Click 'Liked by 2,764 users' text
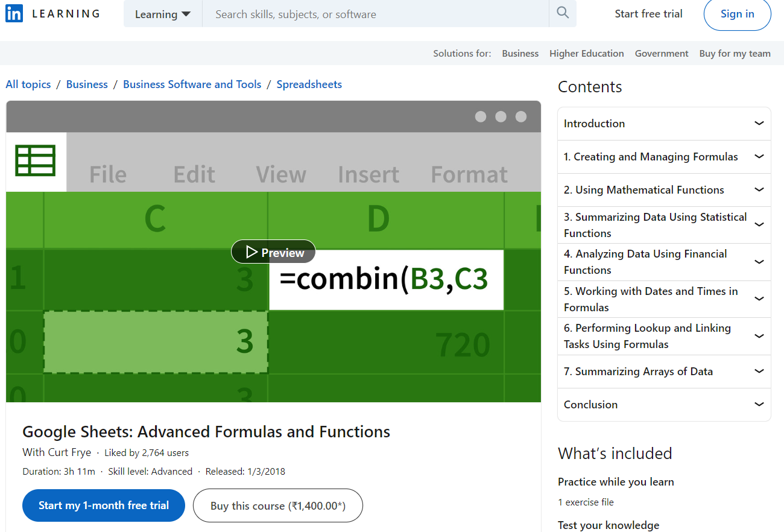784x532 pixels. [x=147, y=452]
